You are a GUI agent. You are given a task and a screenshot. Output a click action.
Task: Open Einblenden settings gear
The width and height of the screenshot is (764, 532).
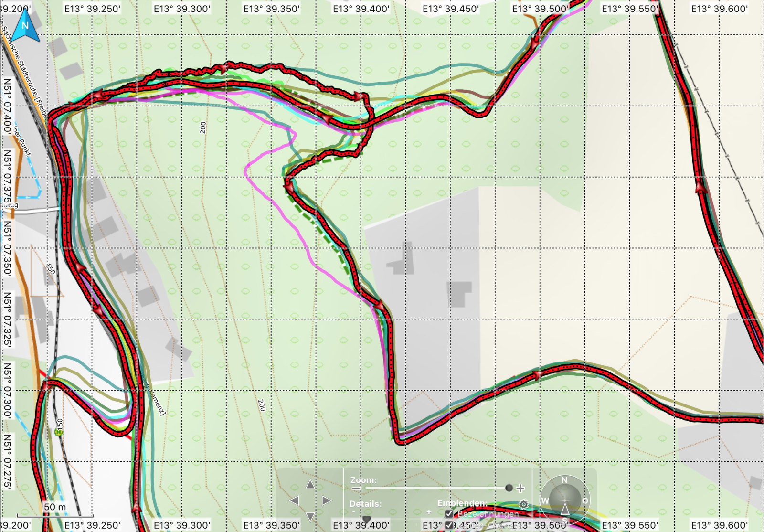click(524, 504)
